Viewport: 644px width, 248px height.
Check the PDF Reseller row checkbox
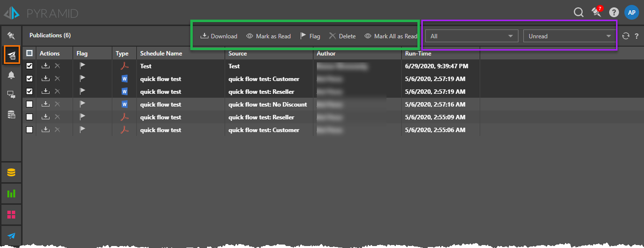[29, 117]
